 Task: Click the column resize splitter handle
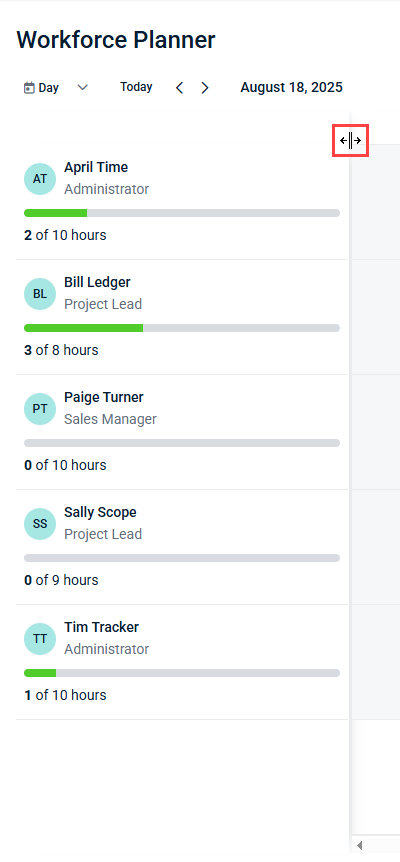point(350,141)
